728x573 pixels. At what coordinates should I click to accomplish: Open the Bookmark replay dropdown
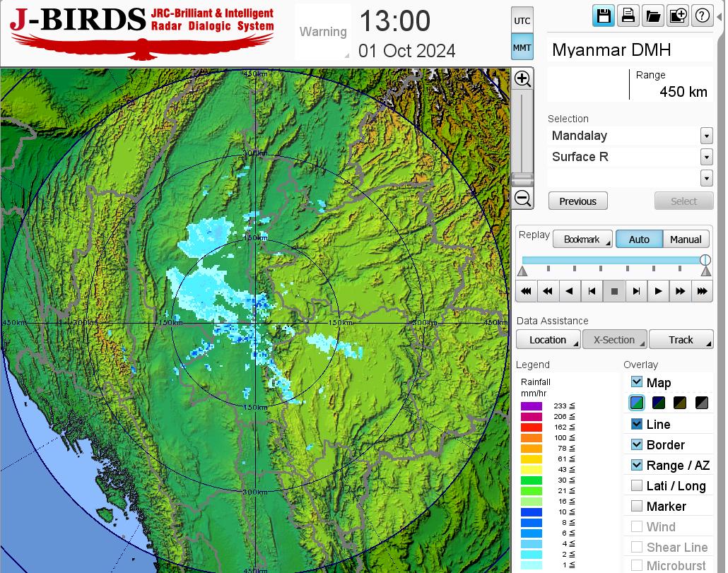point(582,240)
